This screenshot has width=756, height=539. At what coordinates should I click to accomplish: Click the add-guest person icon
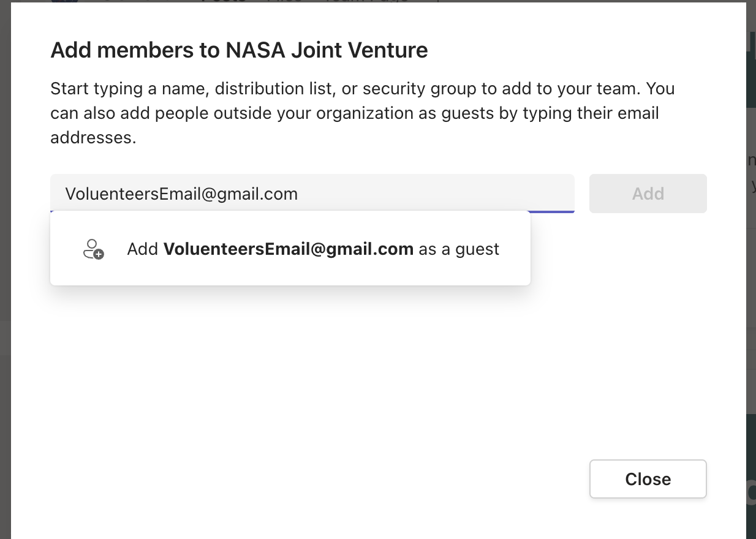[x=93, y=249]
